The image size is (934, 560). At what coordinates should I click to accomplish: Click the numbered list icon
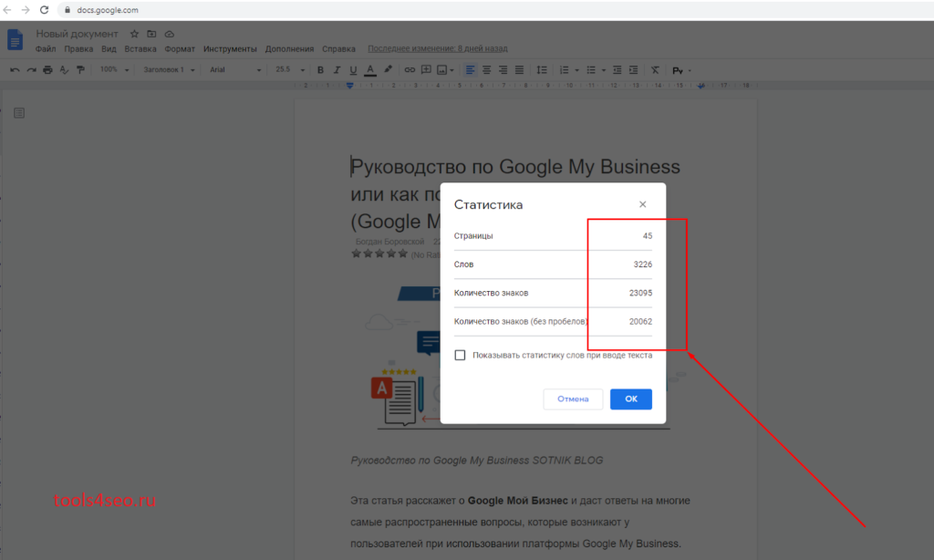point(564,69)
